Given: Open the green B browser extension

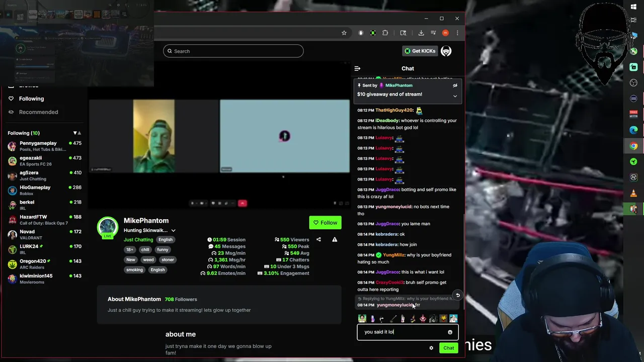Looking at the screenshot, I should pyautogui.click(x=373, y=33).
